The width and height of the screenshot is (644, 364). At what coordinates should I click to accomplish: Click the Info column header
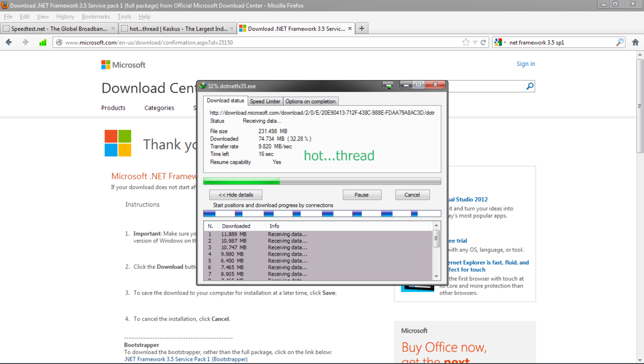(274, 226)
